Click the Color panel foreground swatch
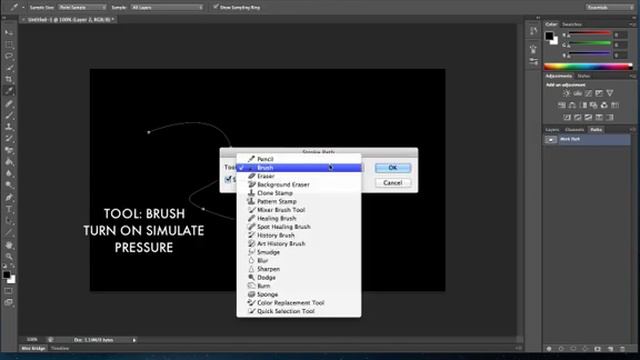 pyautogui.click(x=549, y=36)
